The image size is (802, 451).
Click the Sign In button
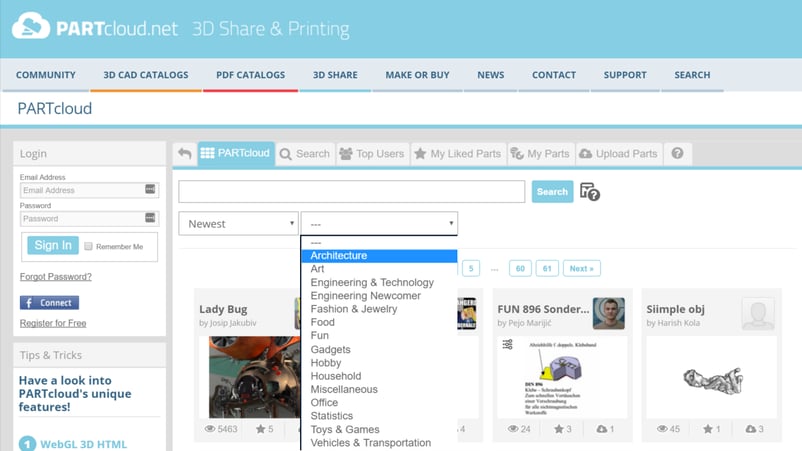tap(53, 245)
